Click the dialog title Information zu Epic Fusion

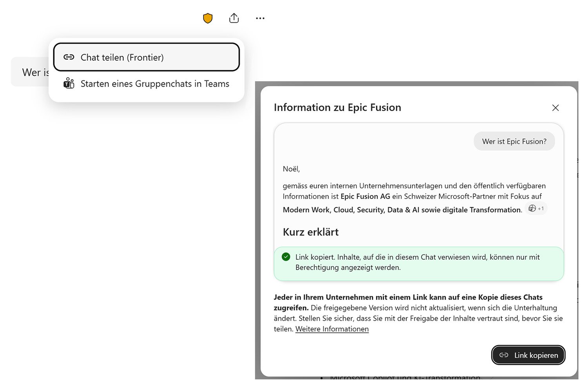point(338,108)
